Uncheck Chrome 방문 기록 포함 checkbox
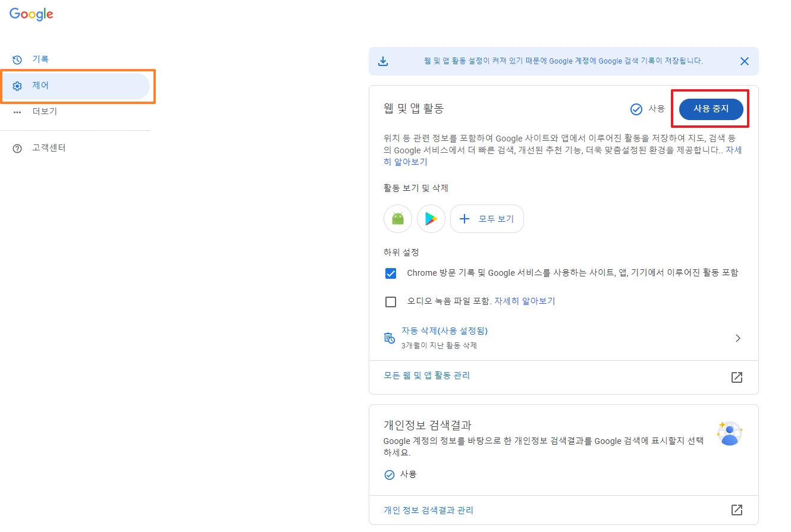Image resolution: width=791 pixels, height=532 pixels. click(x=391, y=273)
